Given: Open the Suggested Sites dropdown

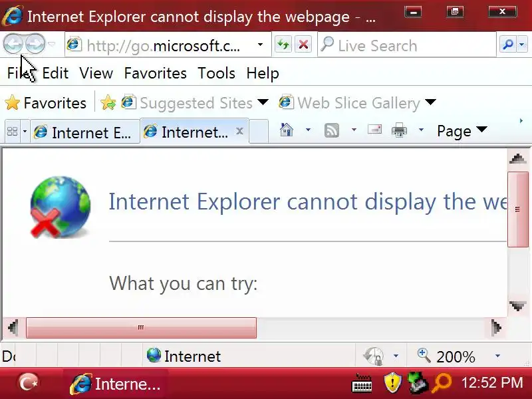Looking at the screenshot, I should (263, 102).
